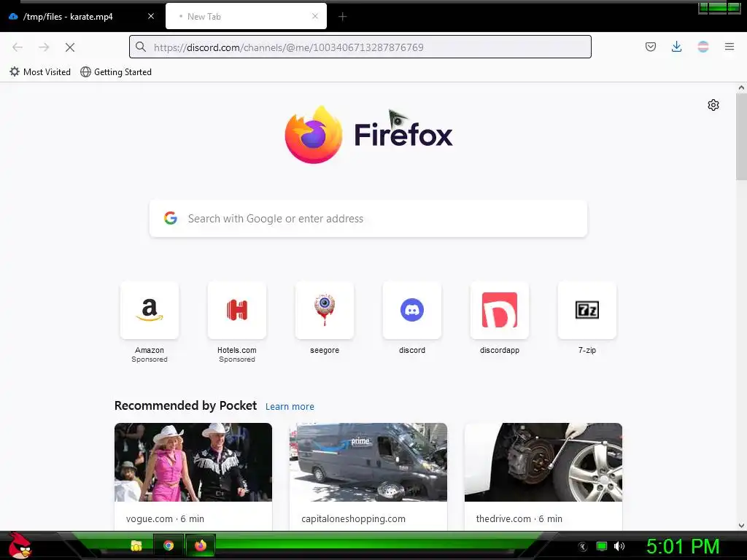The height and width of the screenshot is (560, 747).
Task: Click the 5:01 PM clock
Action: coord(683,546)
